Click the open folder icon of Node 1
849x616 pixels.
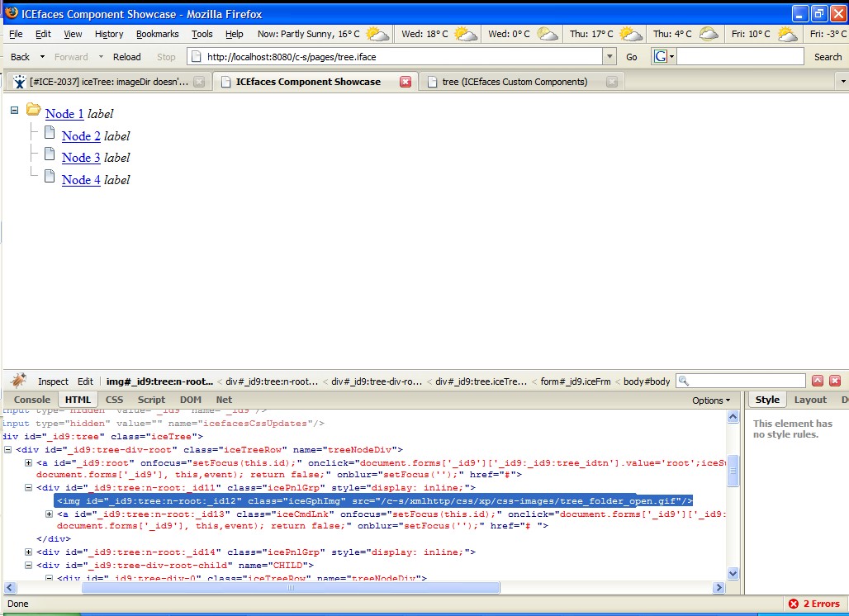pyautogui.click(x=34, y=110)
